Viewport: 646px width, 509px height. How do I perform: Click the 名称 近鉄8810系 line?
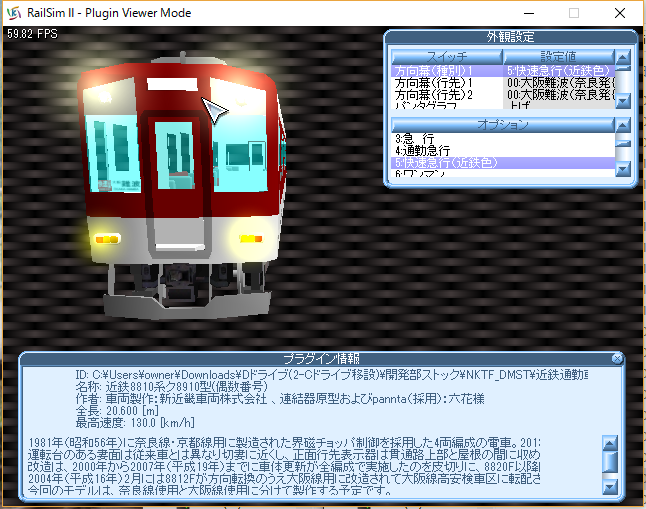tap(171, 387)
